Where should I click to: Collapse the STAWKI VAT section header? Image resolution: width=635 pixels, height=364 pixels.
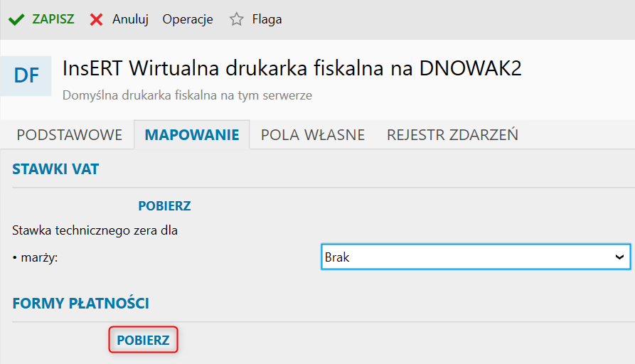[55, 169]
